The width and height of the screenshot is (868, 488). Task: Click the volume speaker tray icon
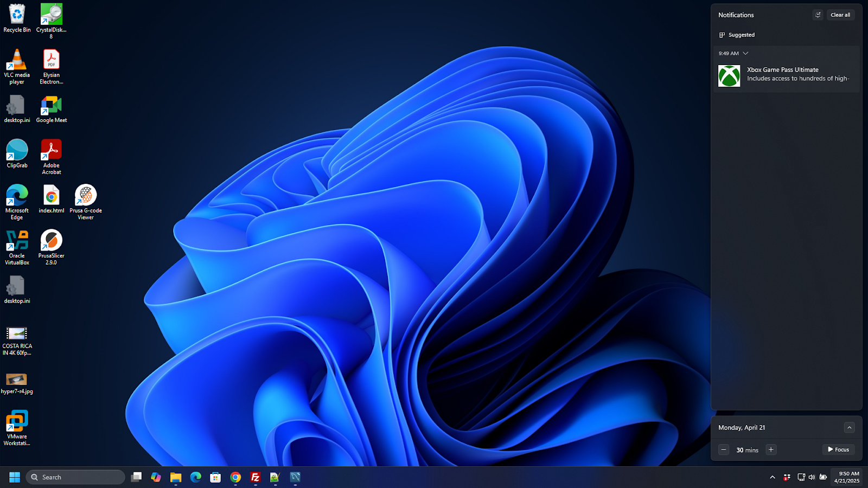(812, 477)
